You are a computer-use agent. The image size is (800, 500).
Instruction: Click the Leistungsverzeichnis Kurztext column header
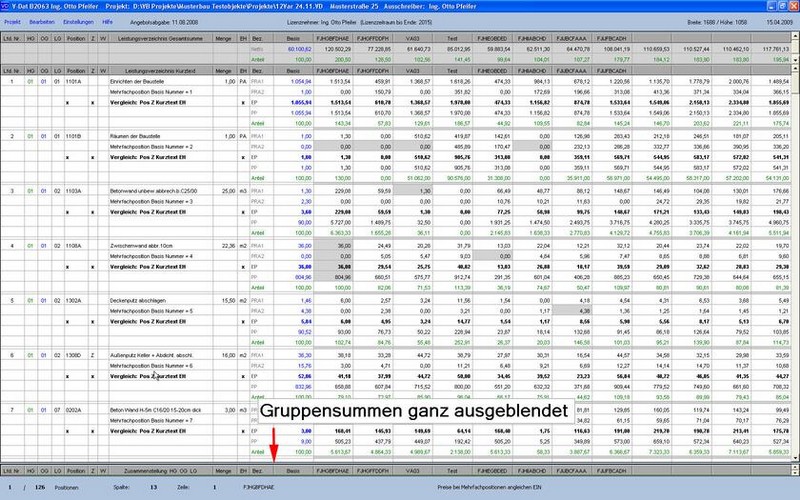click(x=162, y=69)
